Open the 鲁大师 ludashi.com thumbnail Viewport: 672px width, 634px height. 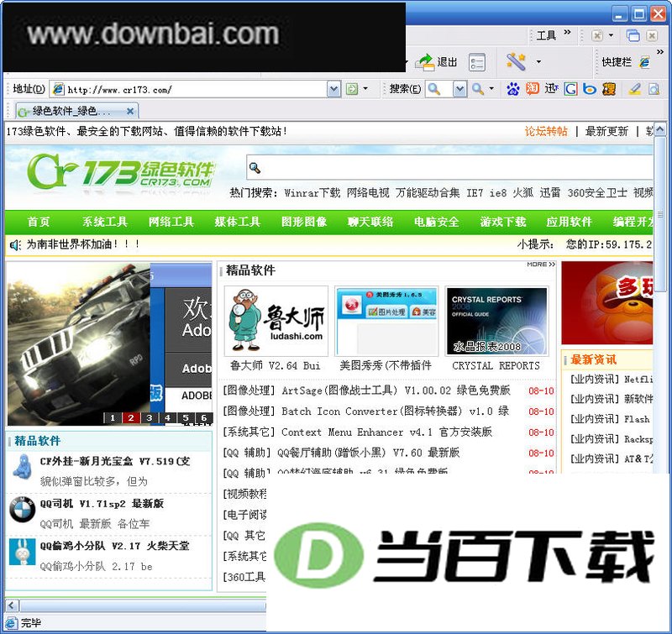[x=276, y=322]
